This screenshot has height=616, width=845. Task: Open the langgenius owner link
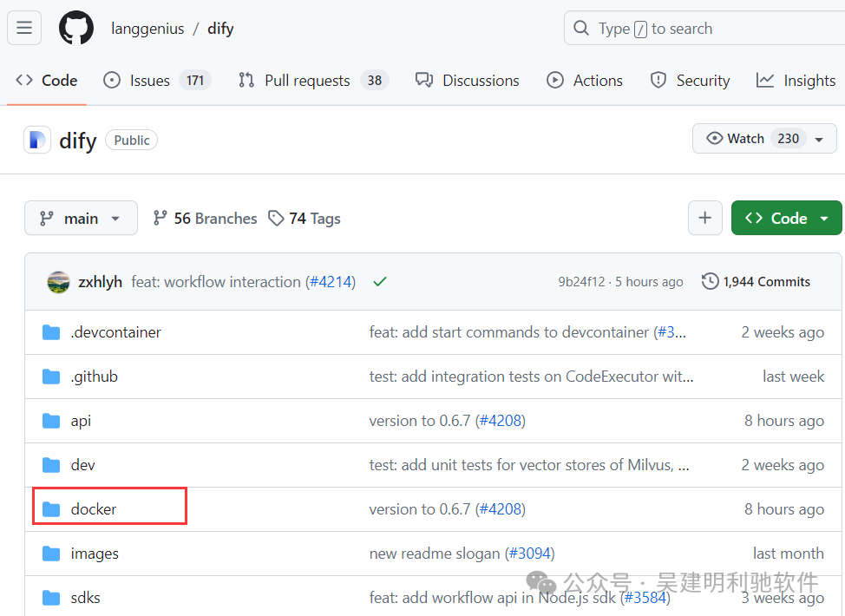pyautogui.click(x=147, y=29)
